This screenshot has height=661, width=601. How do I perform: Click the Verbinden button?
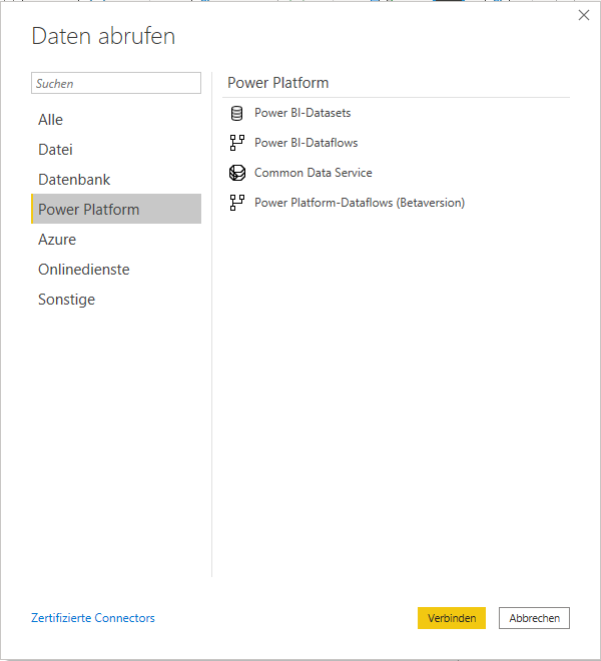(x=451, y=618)
